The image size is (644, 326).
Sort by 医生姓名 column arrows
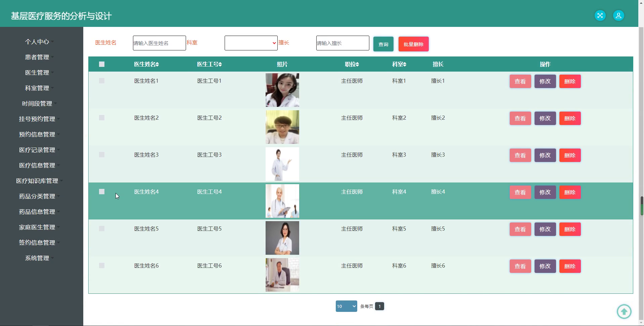(x=157, y=64)
